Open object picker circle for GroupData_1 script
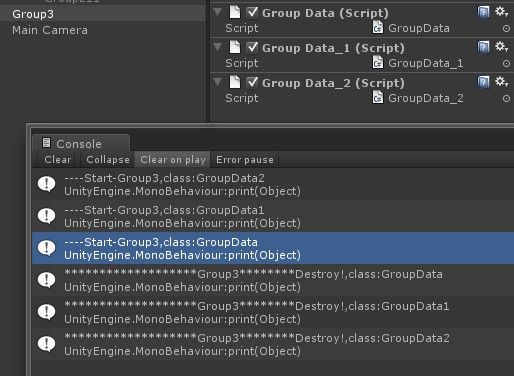Image resolution: width=514 pixels, height=376 pixels. pyautogui.click(x=506, y=64)
